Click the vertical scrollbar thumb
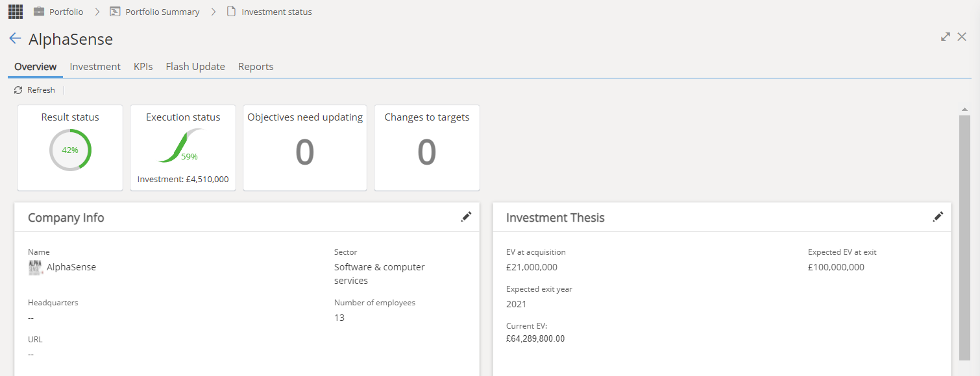The height and width of the screenshot is (376, 980). click(964, 237)
